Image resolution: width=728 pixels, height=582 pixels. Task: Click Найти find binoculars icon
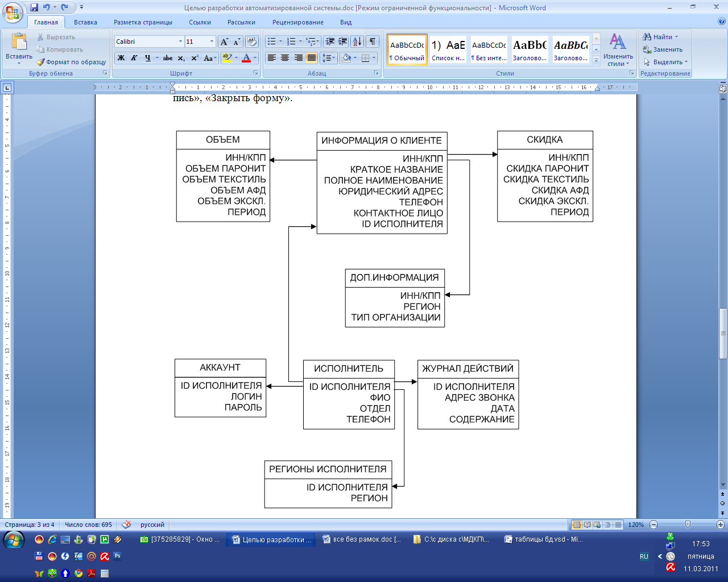659,37
